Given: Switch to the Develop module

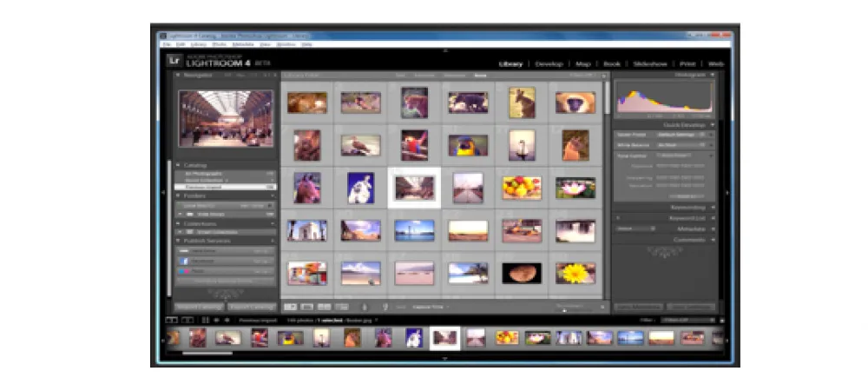Looking at the screenshot, I should point(549,63).
